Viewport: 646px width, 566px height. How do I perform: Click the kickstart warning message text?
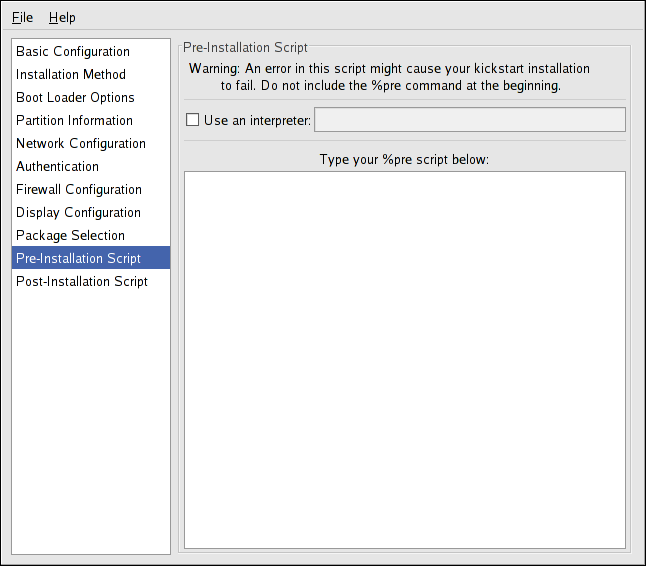(x=390, y=77)
